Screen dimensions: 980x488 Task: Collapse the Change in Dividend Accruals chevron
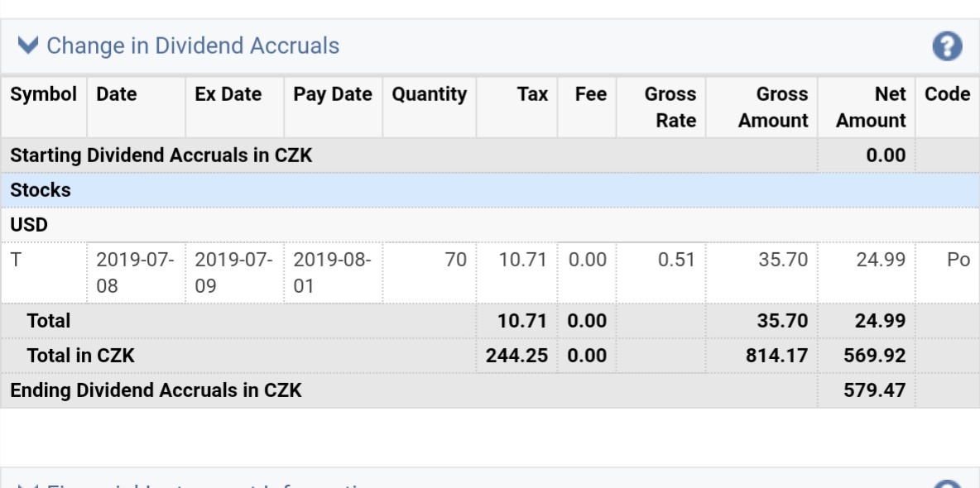click(27, 45)
